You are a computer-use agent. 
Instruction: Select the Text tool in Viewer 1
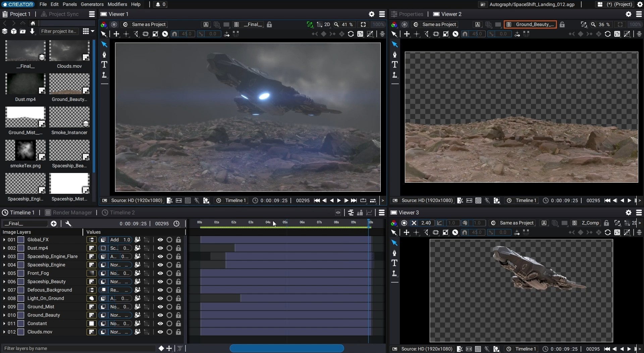click(x=104, y=64)
